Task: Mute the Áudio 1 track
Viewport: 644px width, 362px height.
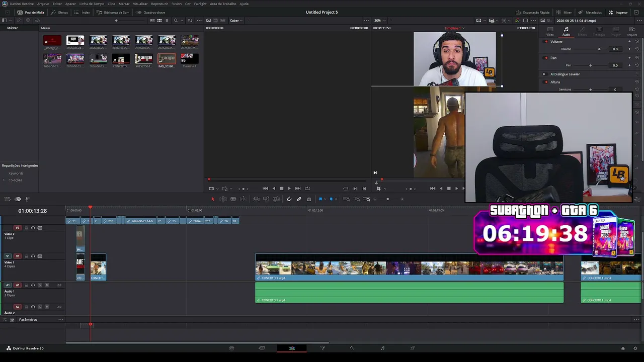Action: tap(47, 285)
